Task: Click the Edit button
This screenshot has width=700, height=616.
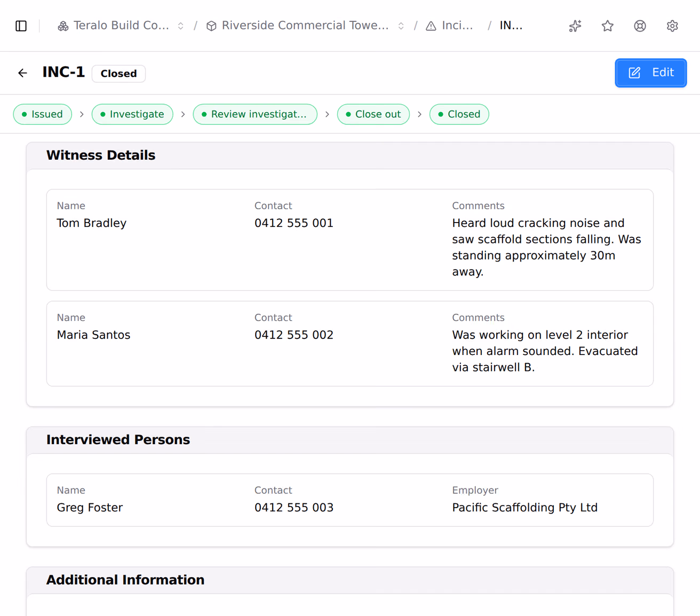Action: [651, 73]
